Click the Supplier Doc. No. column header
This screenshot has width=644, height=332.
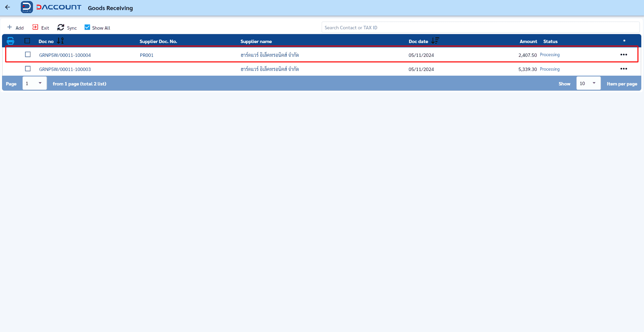pos(158,41)
